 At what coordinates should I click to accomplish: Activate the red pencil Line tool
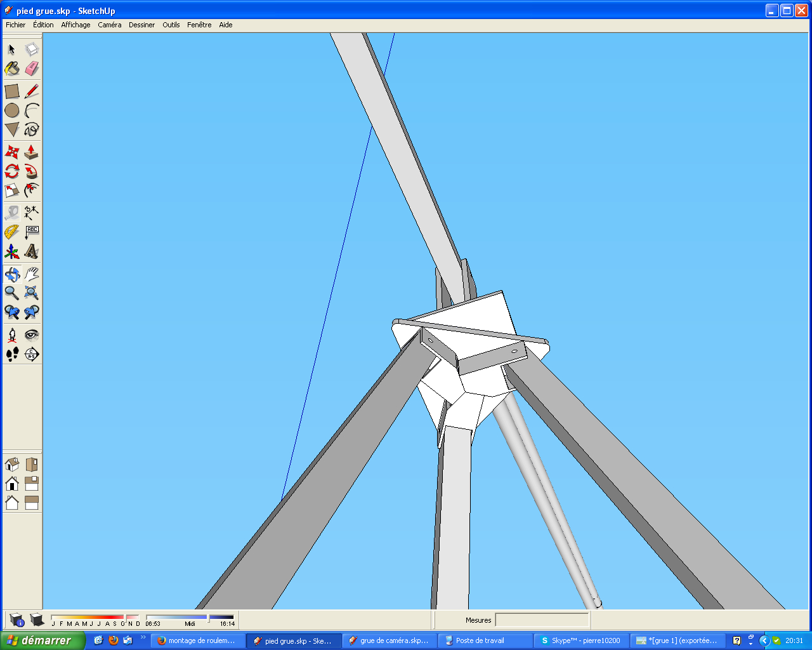coord(32,91)
